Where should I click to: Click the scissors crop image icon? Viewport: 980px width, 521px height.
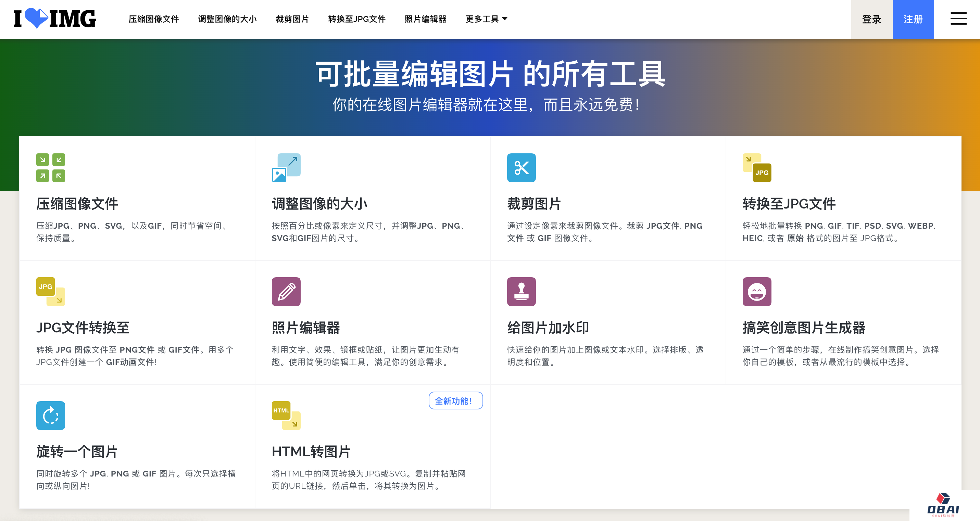tap(521, 168)
